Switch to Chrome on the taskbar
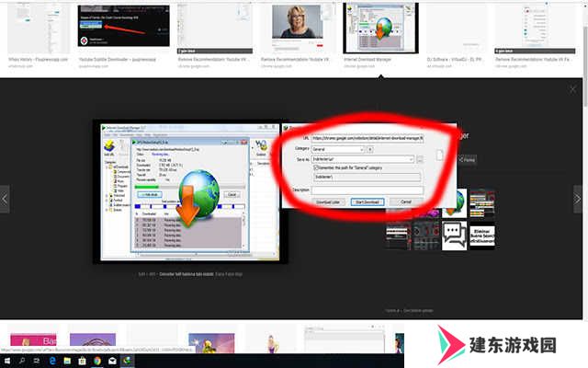The width and height of the screenshot is (588, 368). coord(97,361)
